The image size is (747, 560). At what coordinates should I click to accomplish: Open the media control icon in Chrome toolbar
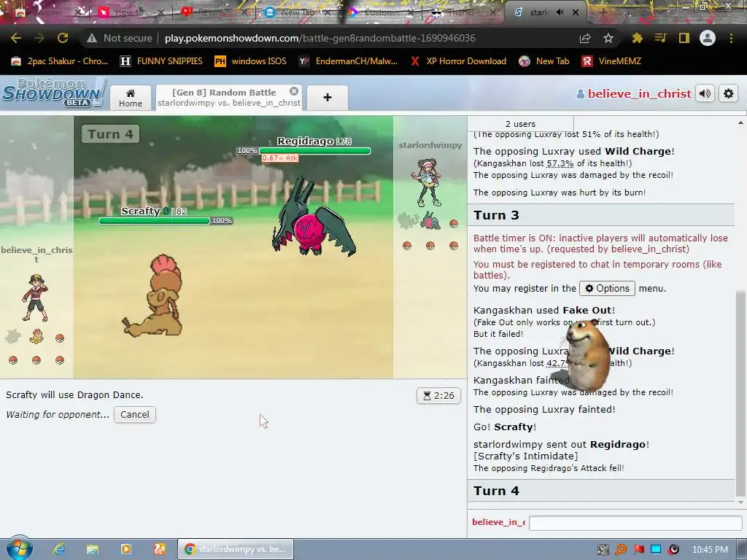point(660,38)
